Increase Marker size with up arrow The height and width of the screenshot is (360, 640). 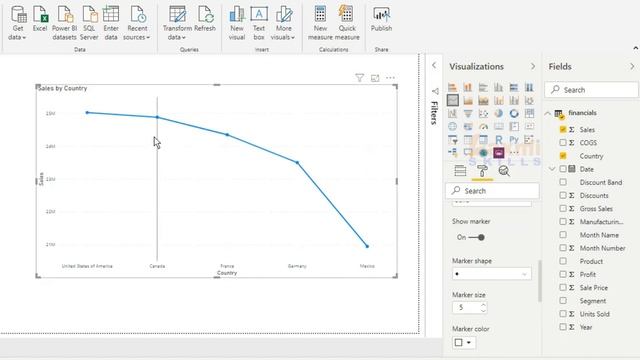coord(483,304)
